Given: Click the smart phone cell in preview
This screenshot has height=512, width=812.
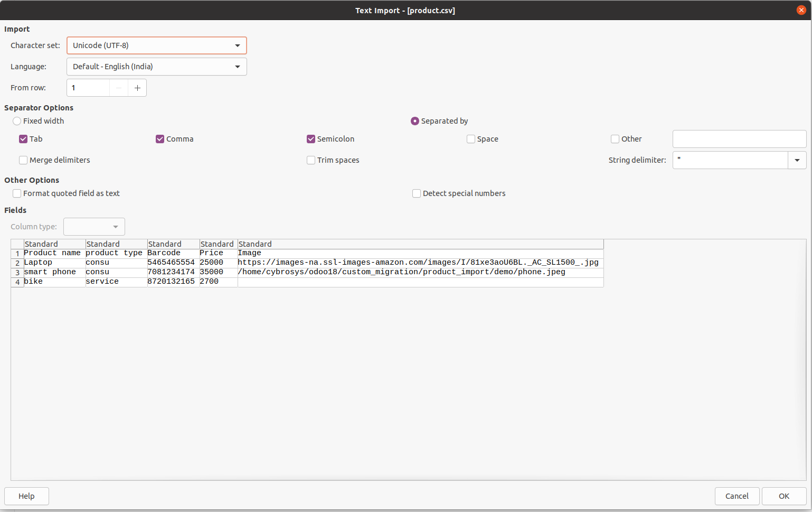Looking at the screenshot, I should point(54,272).
